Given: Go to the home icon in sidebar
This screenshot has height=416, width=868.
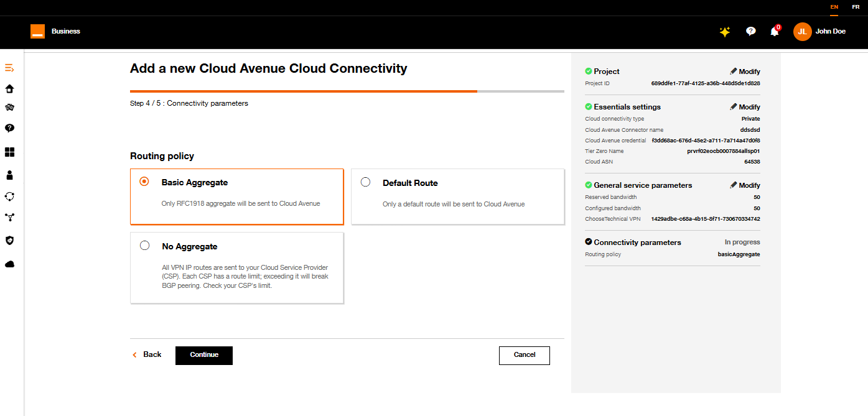Looking at the screenshot, I should pos(9,89).
